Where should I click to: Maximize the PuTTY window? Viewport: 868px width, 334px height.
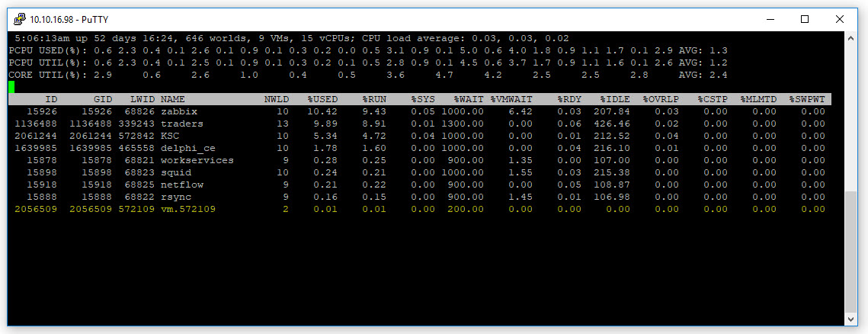[805, 19]
